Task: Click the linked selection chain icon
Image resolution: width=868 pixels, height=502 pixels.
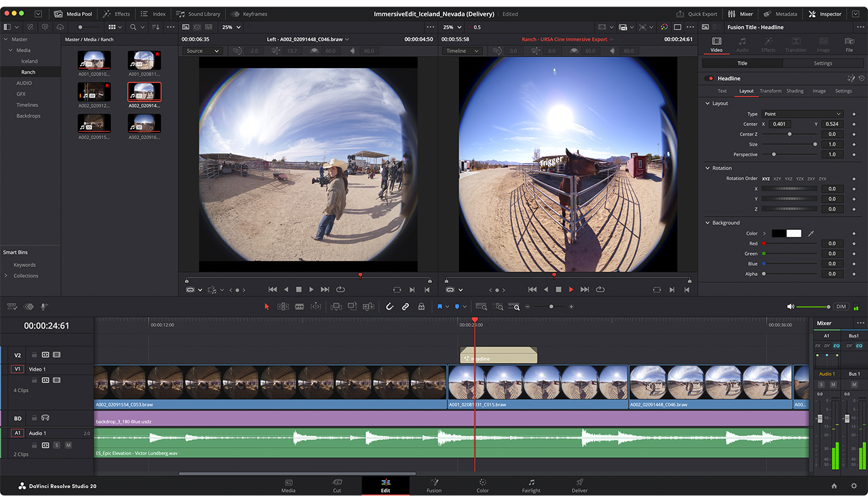Action: (406, 307)
